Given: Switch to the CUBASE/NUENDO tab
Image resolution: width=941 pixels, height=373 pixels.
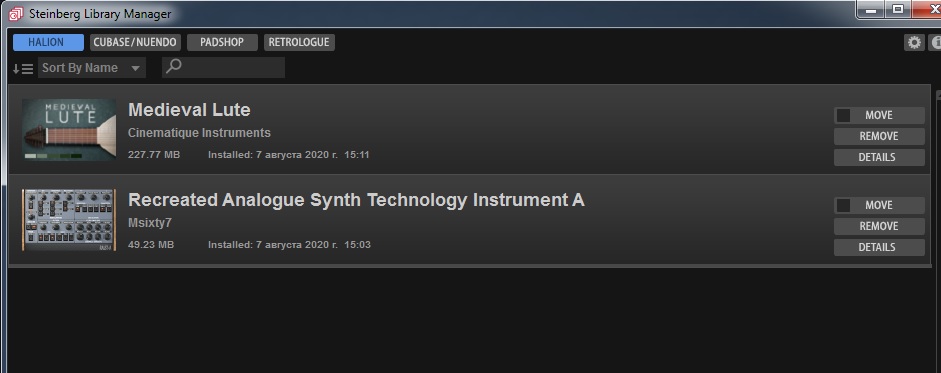Looking at the screenshot, I should (135, 43).
